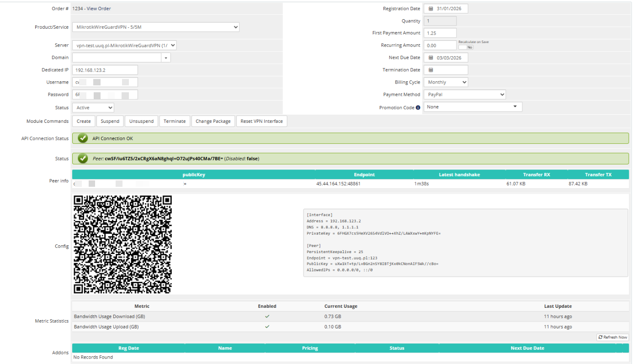The height and width of the screenshot is (364, 633).
Task: Expand the Billing Cycle dropdown
Action: pyautogui.click(x=446, y=82)
